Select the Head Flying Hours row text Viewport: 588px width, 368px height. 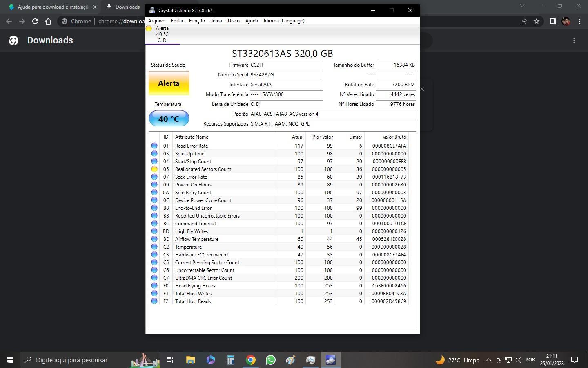(x=195, y=286)
